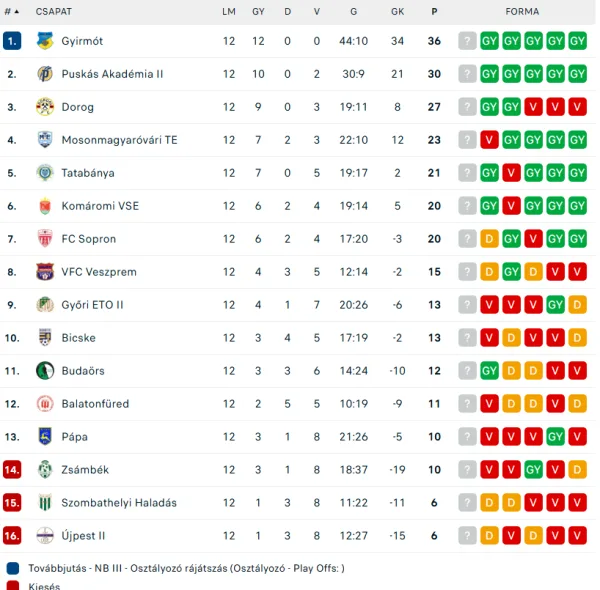The height and width of the screenshot is (590, 600).
Task: Click FC Sopron's first orange D form badge
Action: coord(489,239)
